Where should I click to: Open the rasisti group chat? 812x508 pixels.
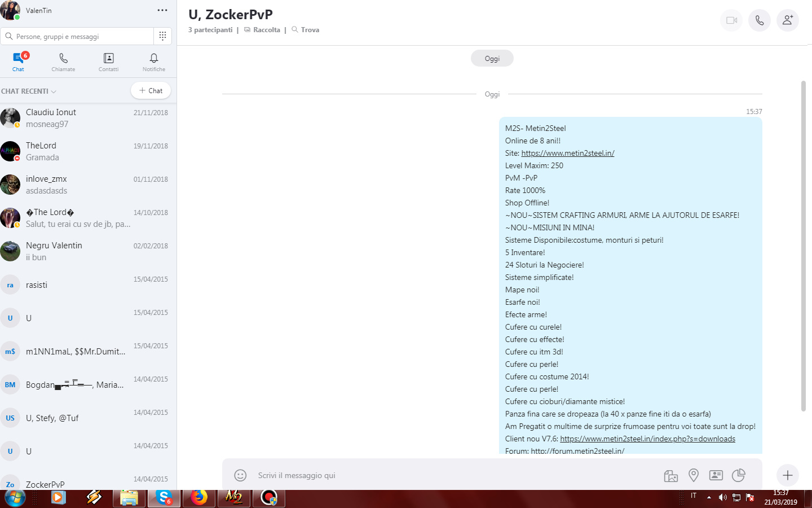(x=88, y=284)
